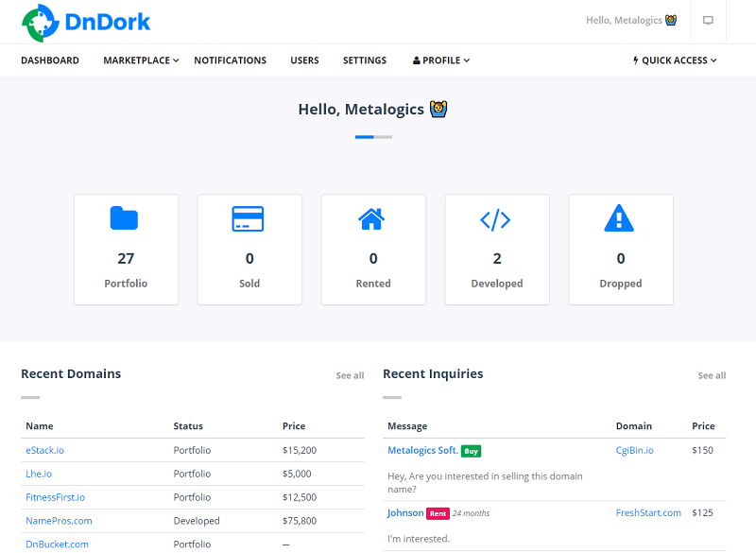
Task: Open the chat message icon top right
Action: [708, 21]
